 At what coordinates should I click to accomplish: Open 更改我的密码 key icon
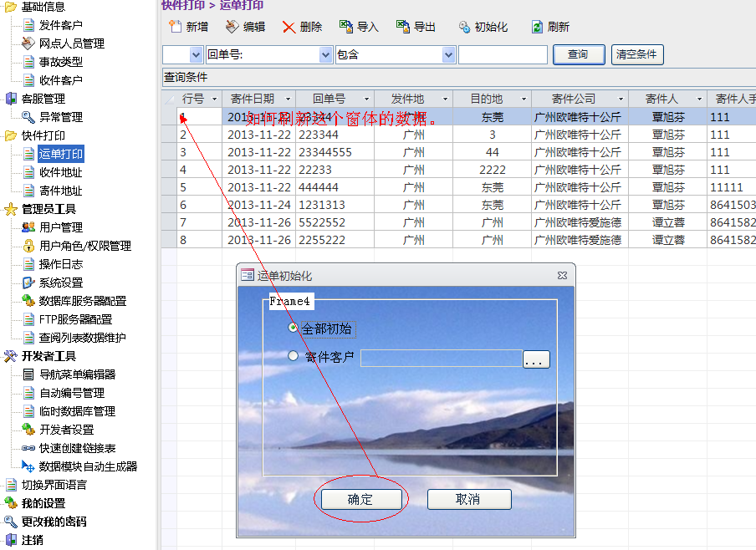11,522
